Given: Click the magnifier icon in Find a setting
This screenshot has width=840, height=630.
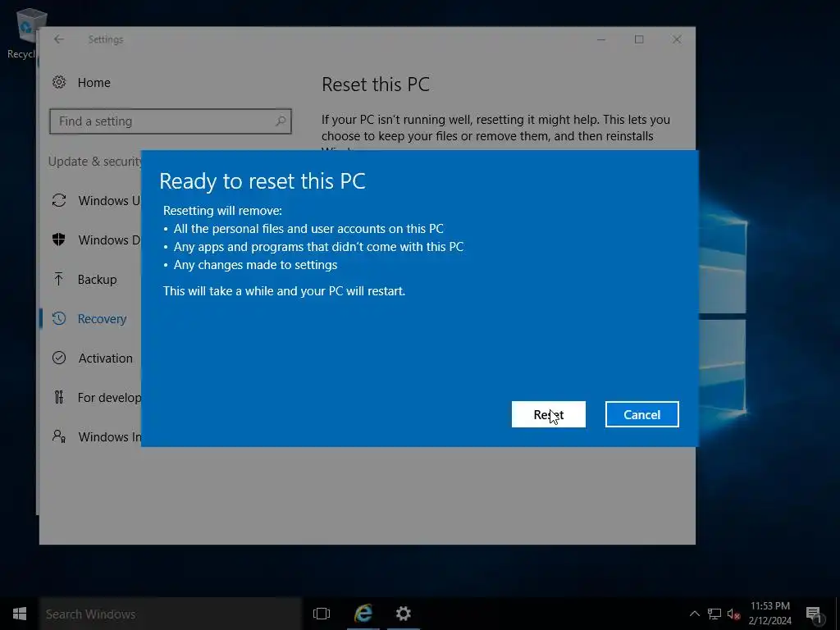Looking at the screenshot, I should [x=281, y=121].
